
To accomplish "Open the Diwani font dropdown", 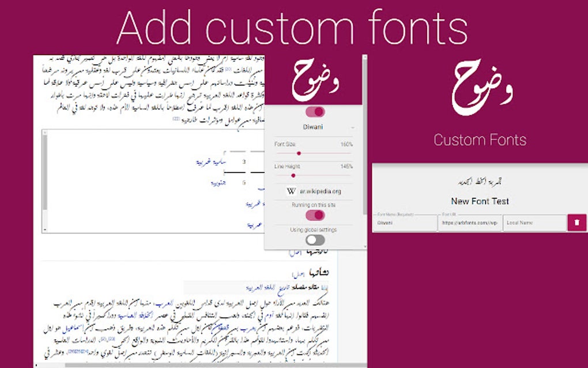I will pyautogui.click(x=313, y=127).
